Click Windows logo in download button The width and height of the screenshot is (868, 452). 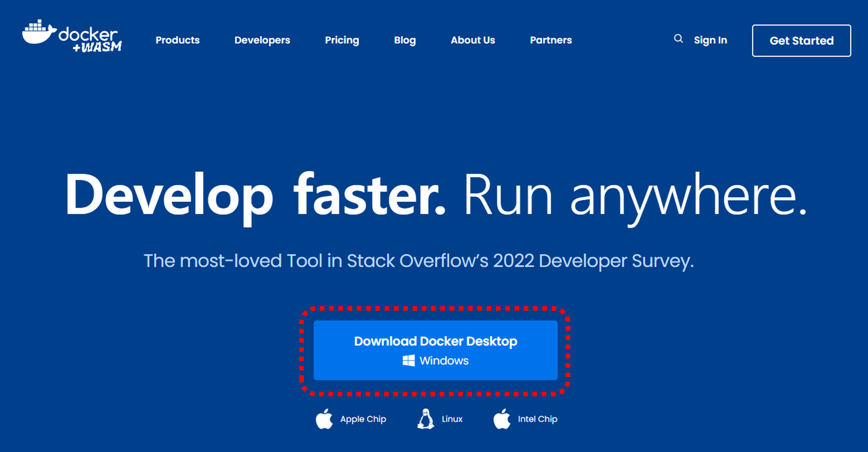pos(408,361)
